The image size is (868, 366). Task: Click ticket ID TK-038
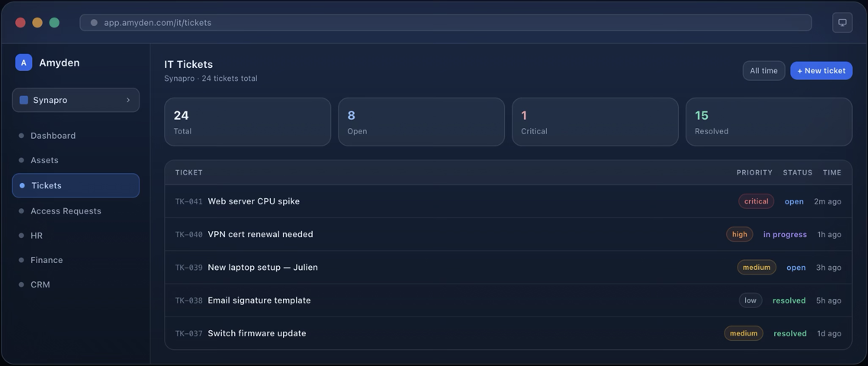tap(188, 300)
